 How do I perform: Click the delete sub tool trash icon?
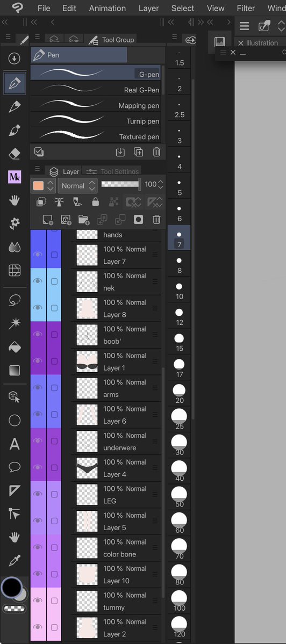tap(156, 152)
